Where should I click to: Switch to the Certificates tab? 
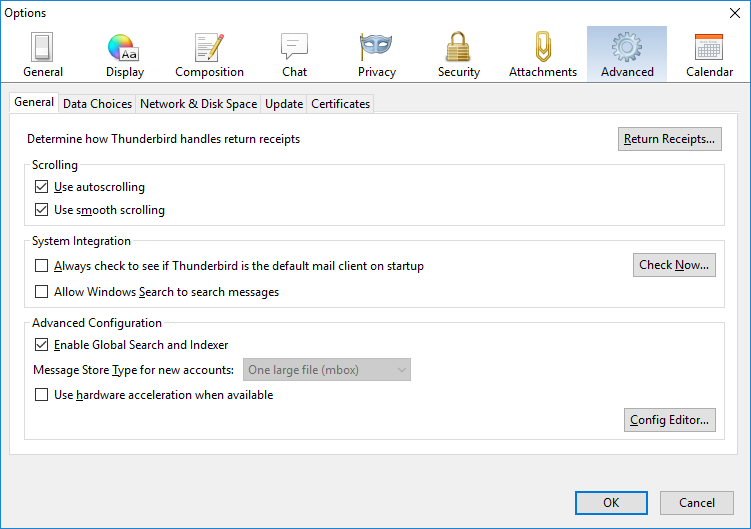click(x=341, y=104)
